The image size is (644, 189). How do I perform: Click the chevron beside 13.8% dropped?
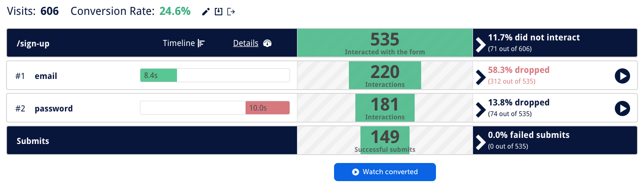point(480,109)
